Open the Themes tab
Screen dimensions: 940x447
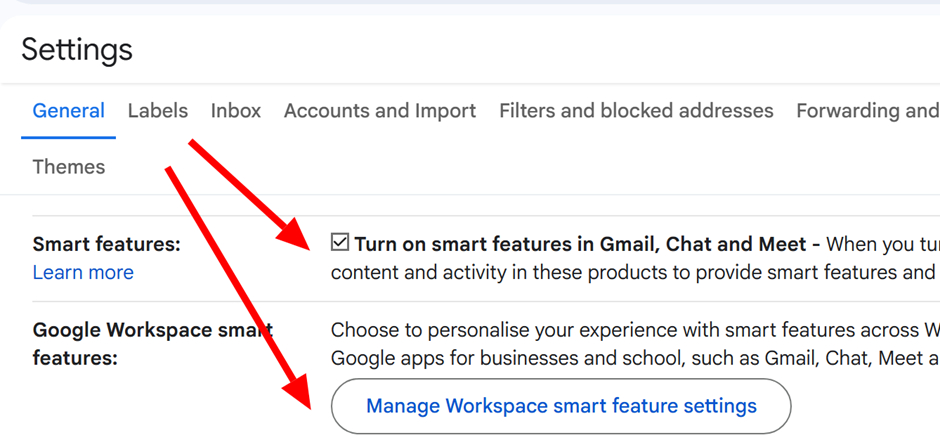68,167
